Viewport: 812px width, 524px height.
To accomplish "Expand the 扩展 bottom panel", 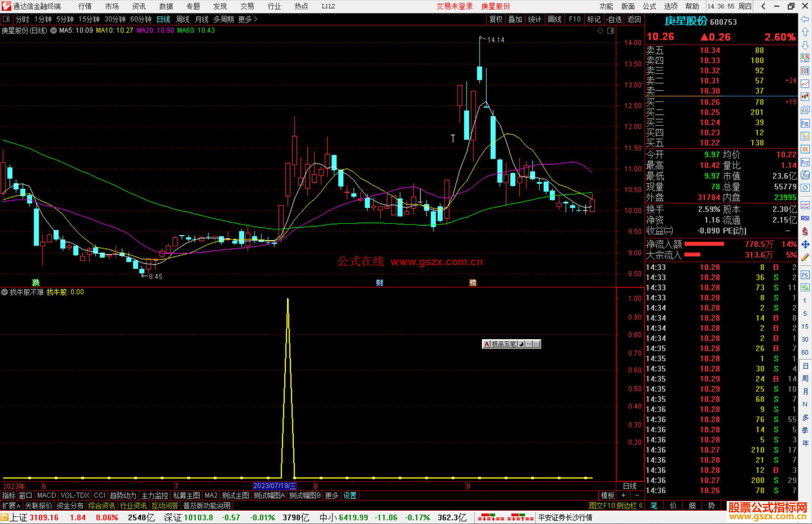I will point(11,506).
